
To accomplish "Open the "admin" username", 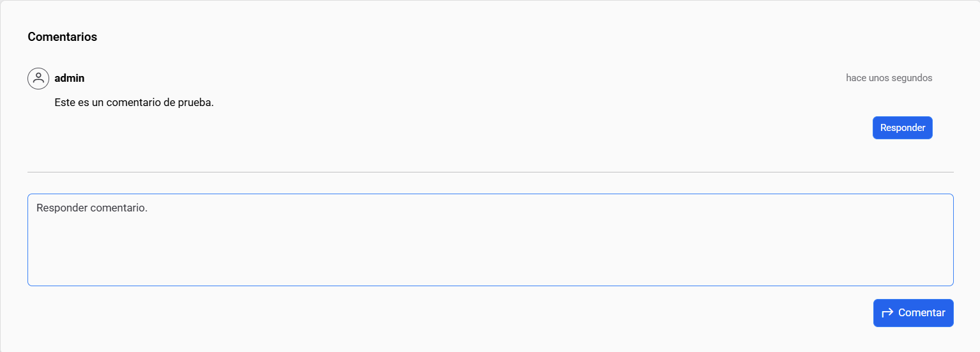I will pos(70,79).
